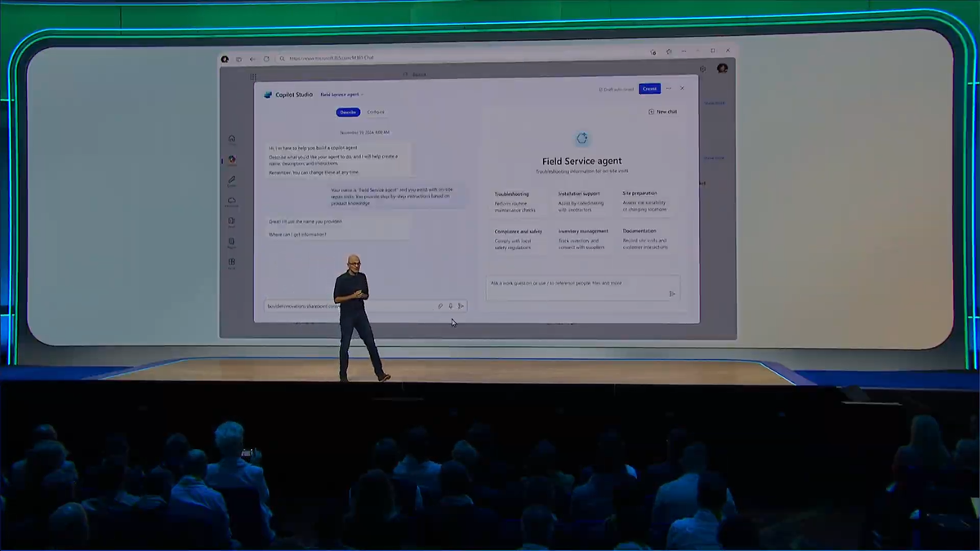Send the message with the send arrow icon
Screen dimensions: 980x551
(x=461, y=305)
